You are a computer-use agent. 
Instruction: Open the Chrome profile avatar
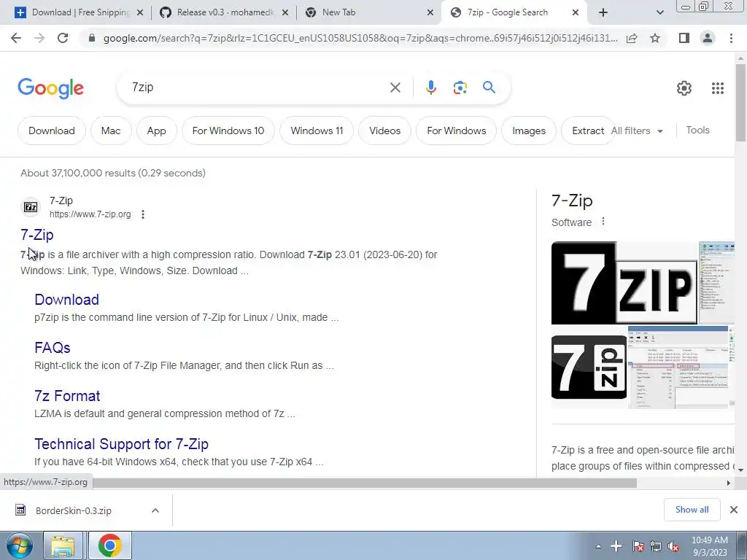(x=708, y=38)
